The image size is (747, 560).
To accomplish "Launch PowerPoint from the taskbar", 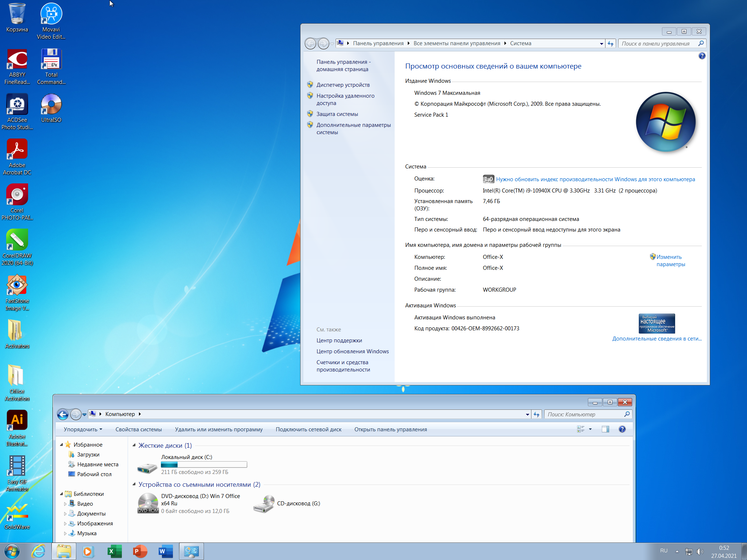I will pyautogui.click(x=140, y=551).
